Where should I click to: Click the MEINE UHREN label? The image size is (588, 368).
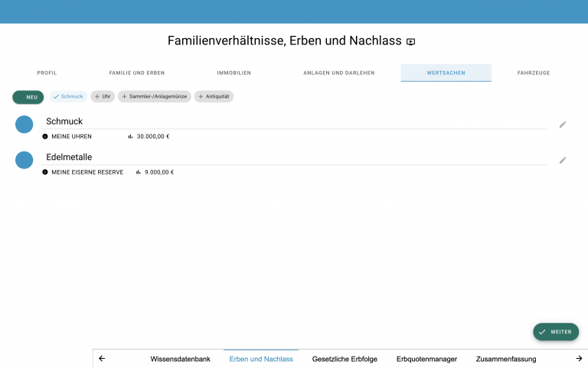click(72, 136)
